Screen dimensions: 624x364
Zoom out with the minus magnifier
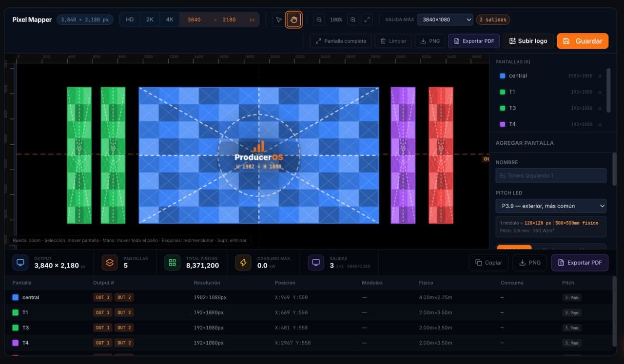click(x=319, y=20)
